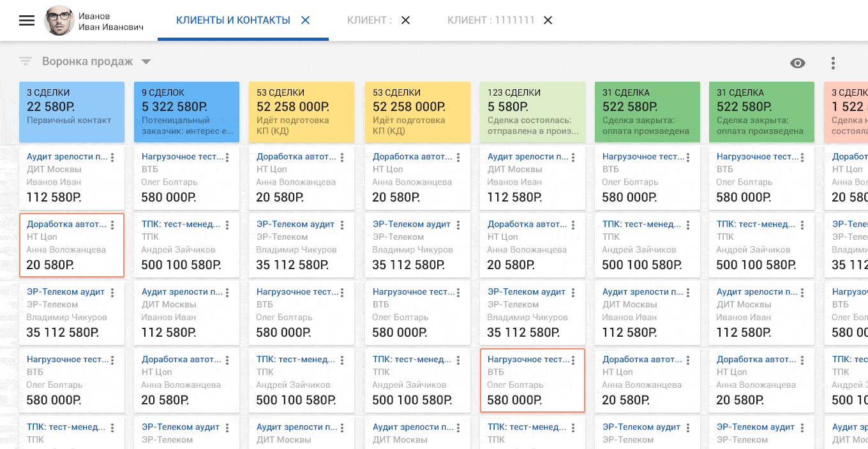Image resolution: width=868 pixels, height=449 pixels.
Task: Close the blank Клиент : tab
Action: tap(405, 20)
